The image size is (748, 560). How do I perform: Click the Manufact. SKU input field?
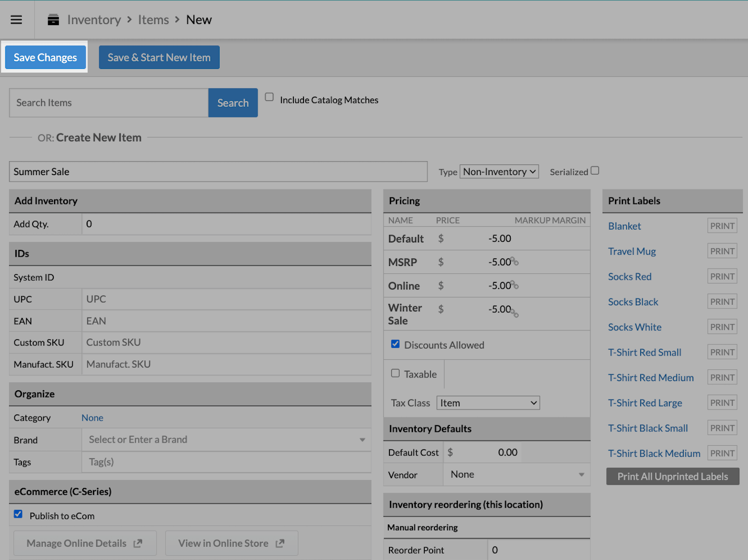coord(227,364)
